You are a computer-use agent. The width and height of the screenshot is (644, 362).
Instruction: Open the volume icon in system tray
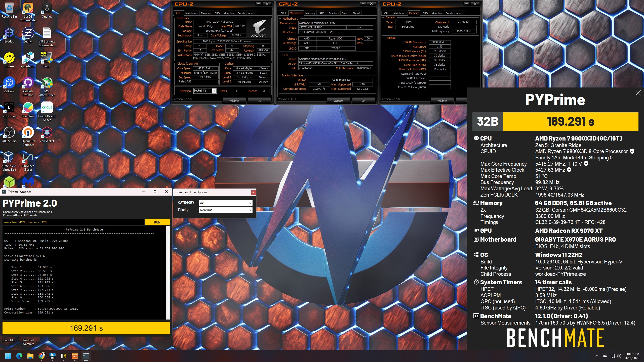point(619,356)
